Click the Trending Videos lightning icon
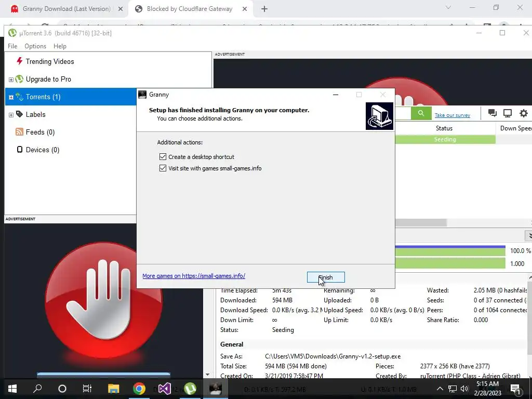The width and height of the screenshot is (532, 399). coord(19,61)
